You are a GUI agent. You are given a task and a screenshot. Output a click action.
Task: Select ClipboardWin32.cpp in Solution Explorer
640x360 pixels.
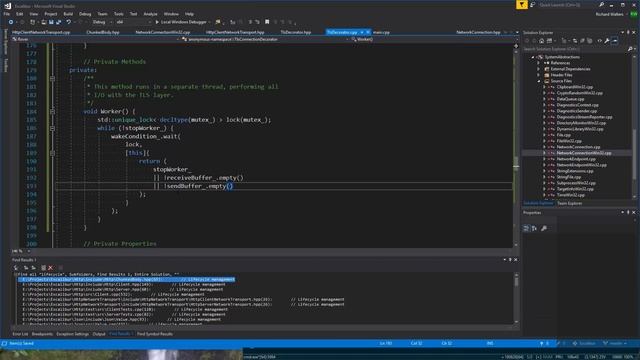[x=574, y=87]
